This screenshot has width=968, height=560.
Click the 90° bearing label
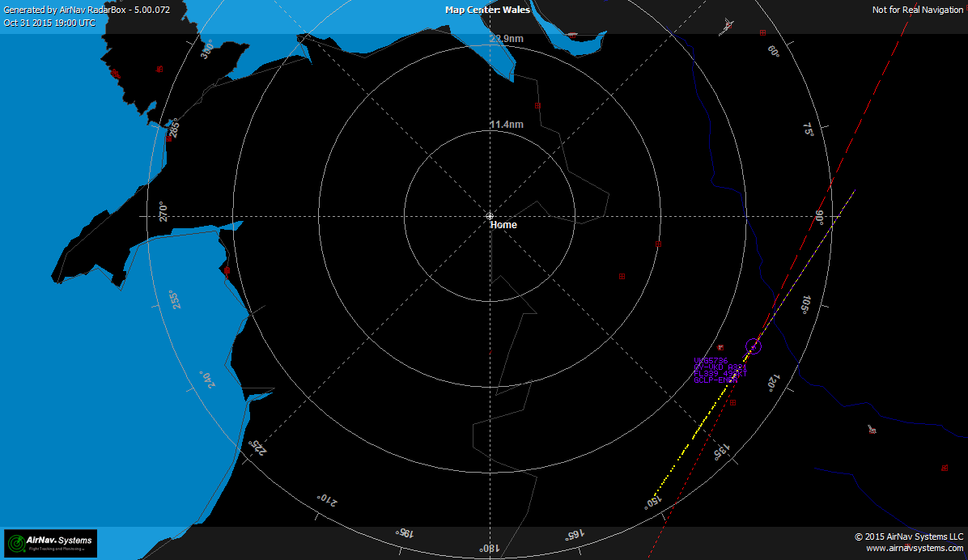pos(819,216)
